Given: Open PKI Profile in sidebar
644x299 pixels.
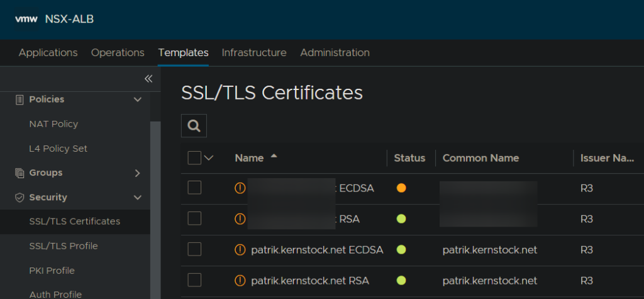Looking at the screenshot, I should pos(52,271).
